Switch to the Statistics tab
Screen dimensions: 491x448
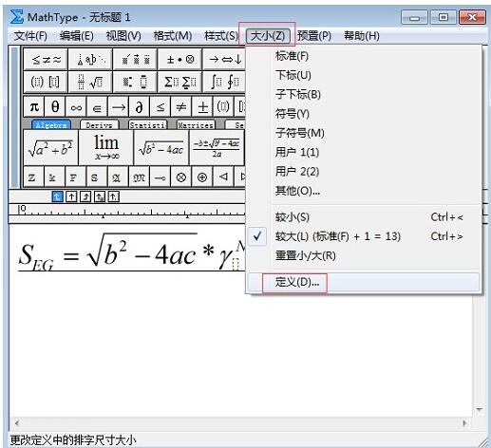tap(148, 125)
